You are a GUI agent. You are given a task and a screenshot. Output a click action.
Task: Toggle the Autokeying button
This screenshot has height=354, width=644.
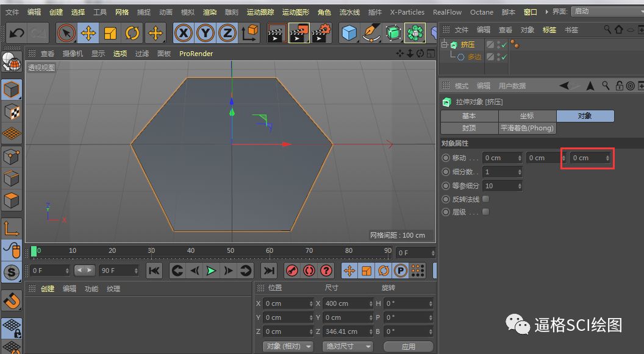click(x=309, y=271)
